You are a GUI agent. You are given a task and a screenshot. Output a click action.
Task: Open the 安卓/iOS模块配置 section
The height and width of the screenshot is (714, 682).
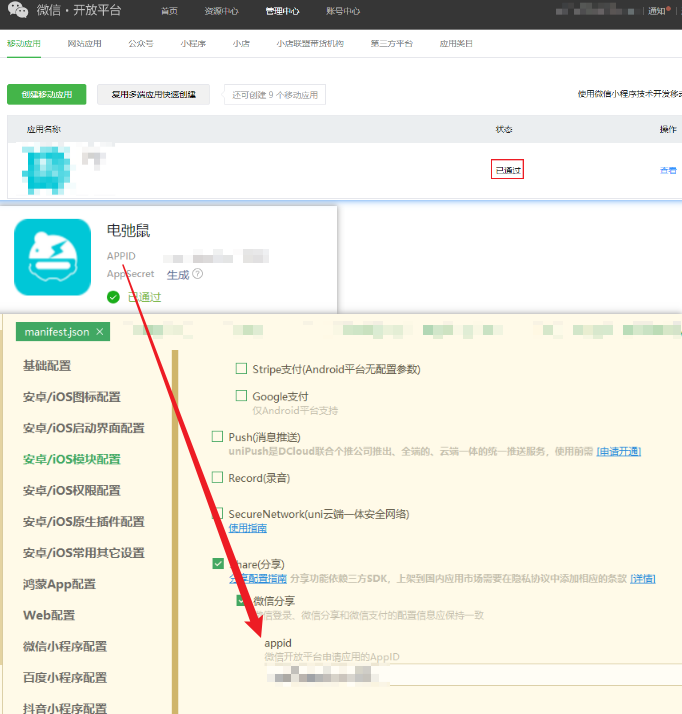(x=72, y=459)
